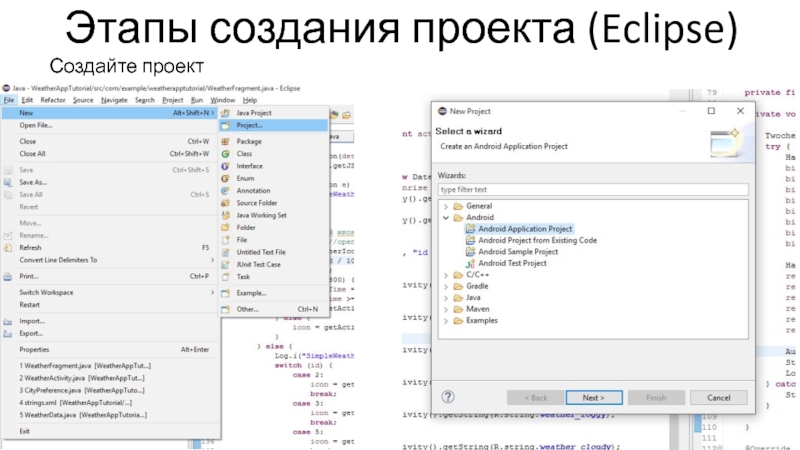The height and width of the screenshot is (450, 800).
Task: Open Convert Line Delimiters To submenu
Action: 112,260
